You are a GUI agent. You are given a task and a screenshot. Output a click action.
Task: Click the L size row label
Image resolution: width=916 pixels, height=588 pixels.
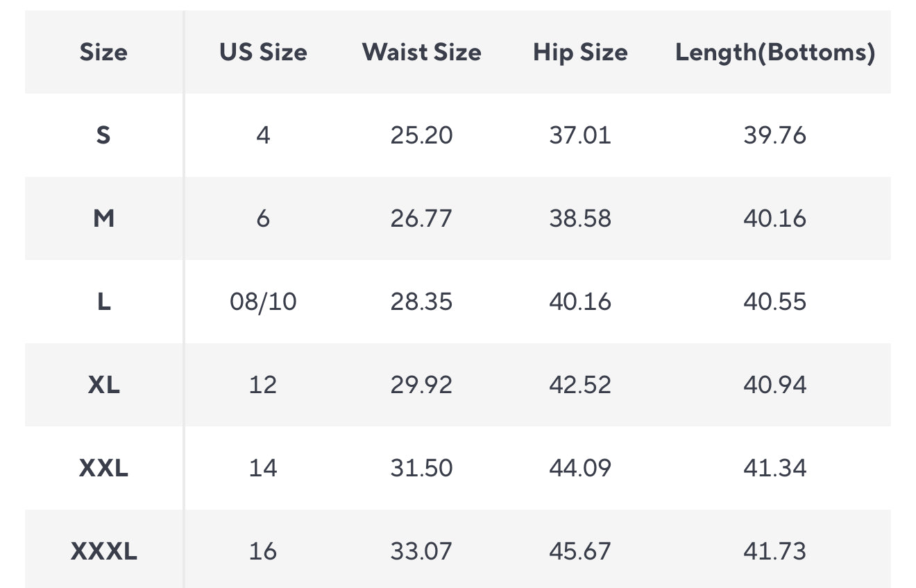(x=103, y=302)
